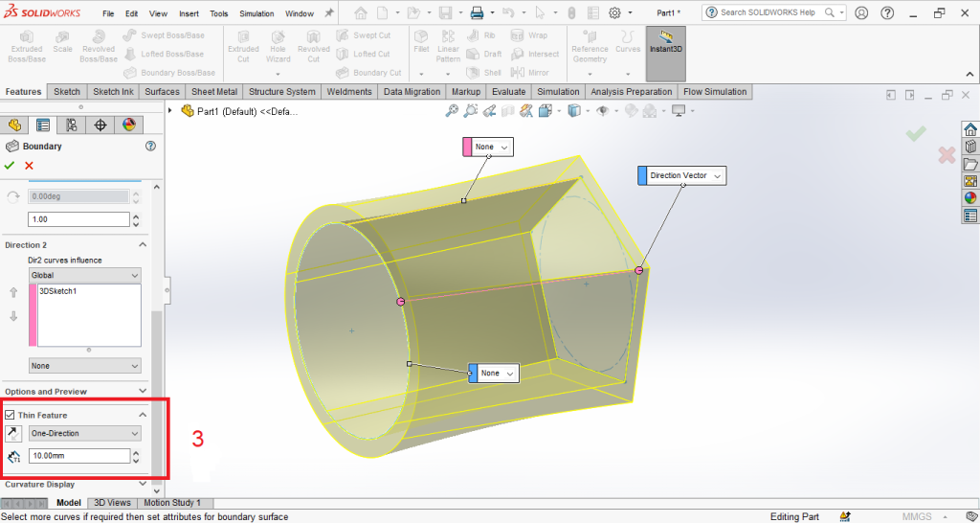980x523 pixels.
Task: Open the Appearances color ball tab in panel
Action: coord(128,125)
